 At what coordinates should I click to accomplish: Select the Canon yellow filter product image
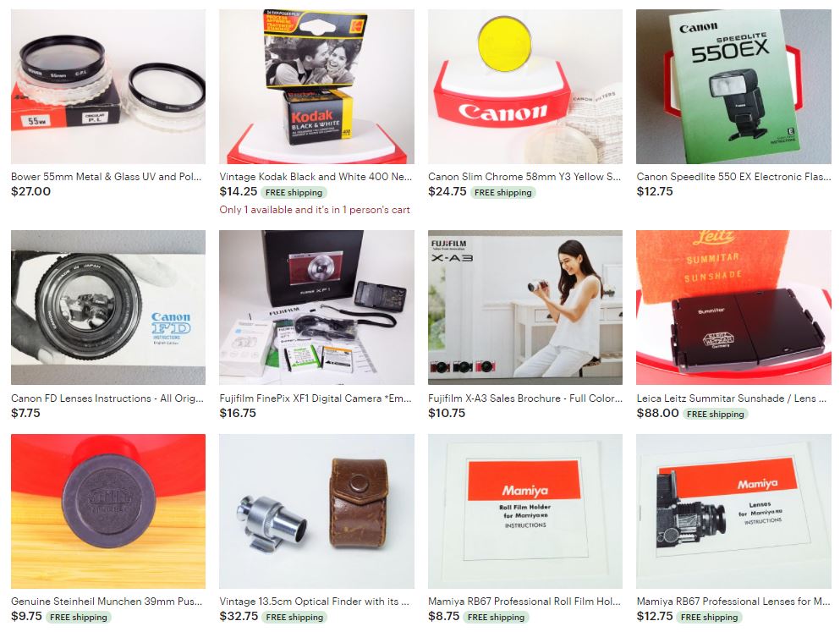(x=525, y=86)
